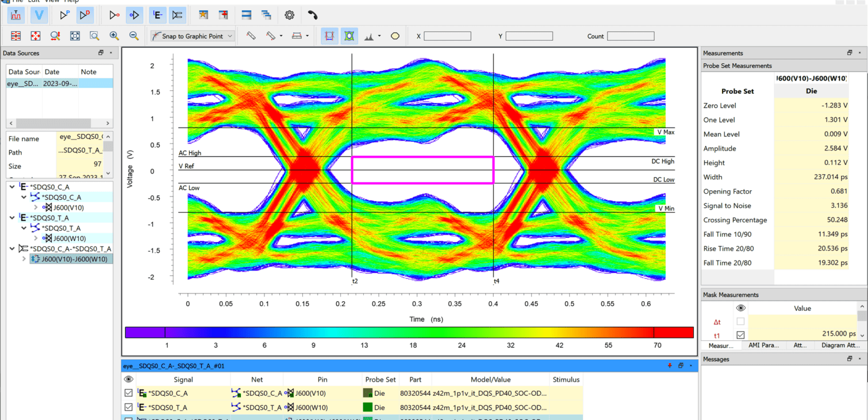This screenshot has height=420, width=868.
Task: Open the Diagram Attributes tab
Action: point(841,345)
